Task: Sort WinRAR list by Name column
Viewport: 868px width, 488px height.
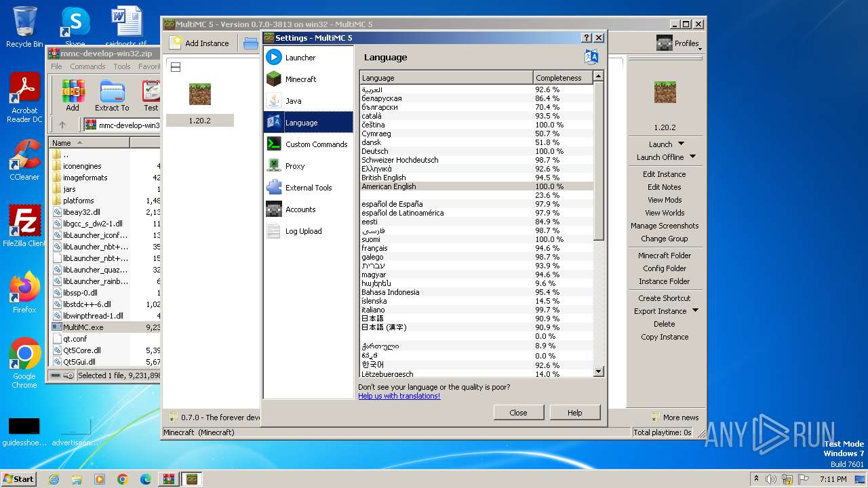Action: pyautogui.click(x=89, y=143)
